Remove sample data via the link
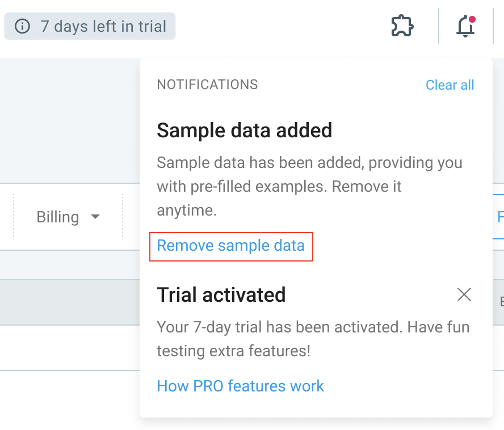Screen dimensions: 504x430 231,246
